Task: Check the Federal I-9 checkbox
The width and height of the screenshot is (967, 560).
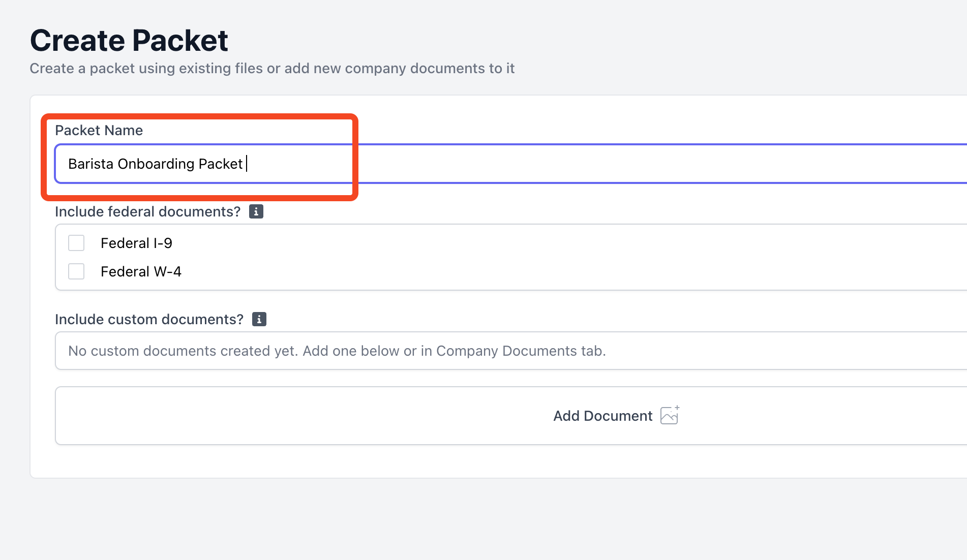Action: click(x=76, y=243)
